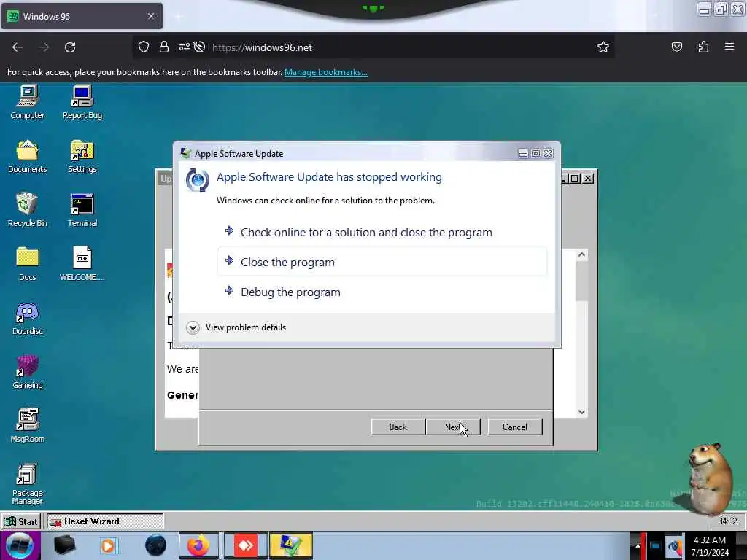Open the Gameing shortcut icon
This screenshot has height=560, width=747.
(x=27, y=371)
